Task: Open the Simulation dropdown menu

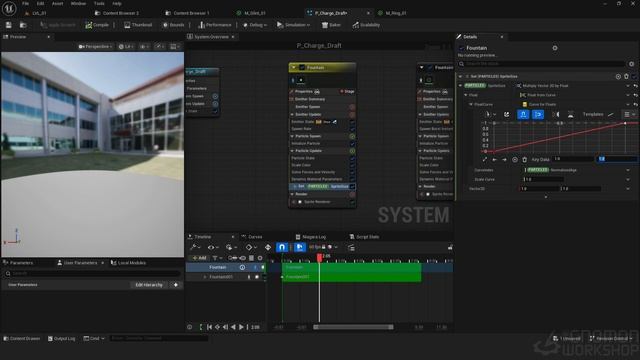Action: pyautogui.click(x=293, y=25)
